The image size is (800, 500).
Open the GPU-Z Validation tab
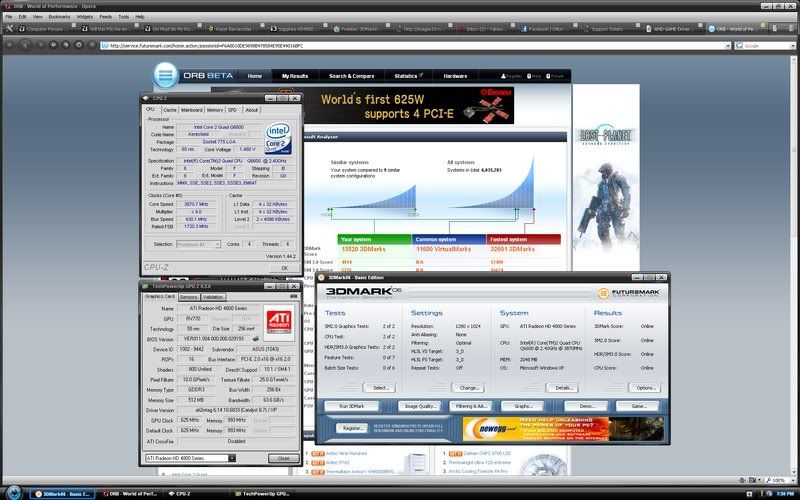click(213, 297)
